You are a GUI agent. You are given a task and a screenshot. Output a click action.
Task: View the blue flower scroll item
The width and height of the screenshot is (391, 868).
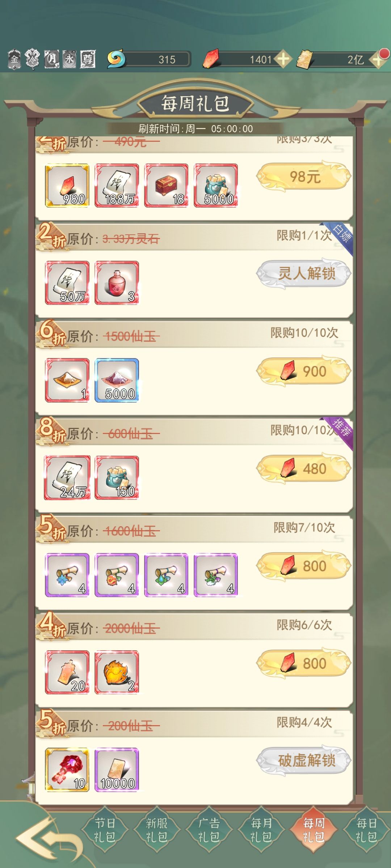(67, 575)
